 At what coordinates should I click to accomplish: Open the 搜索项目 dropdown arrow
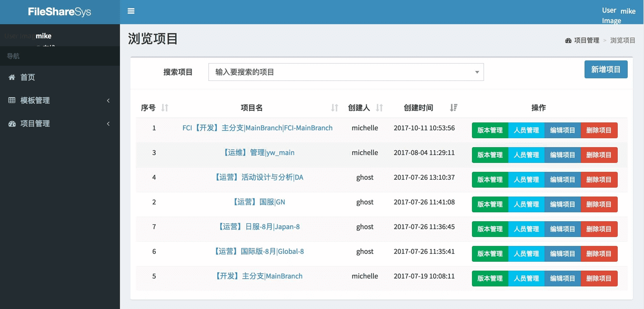click(x=477, y=72)
